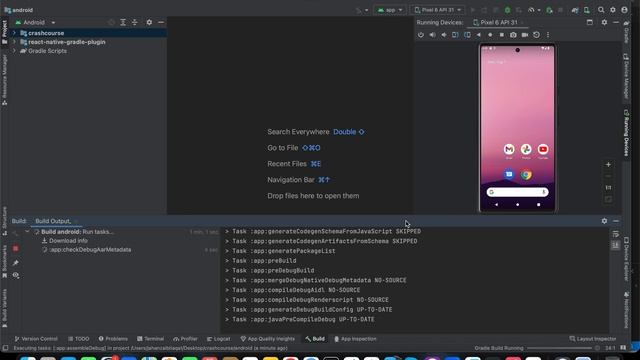The image size is (640, 360).
Task: Open the Problems tool window
Action: (113, 339)
